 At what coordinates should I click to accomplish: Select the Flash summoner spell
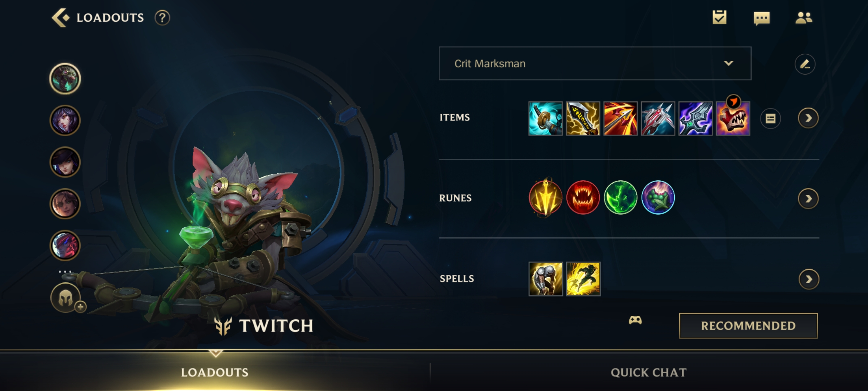(x=583, y=279)
